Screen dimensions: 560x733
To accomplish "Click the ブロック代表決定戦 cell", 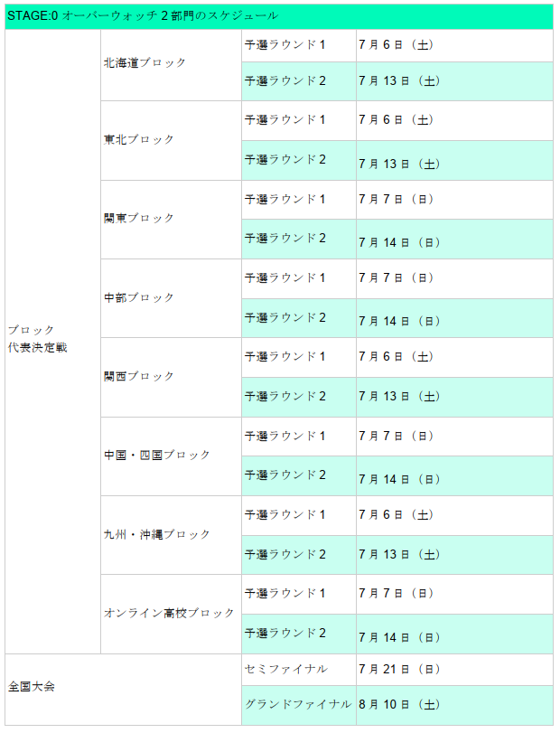I will pos(52,342).
